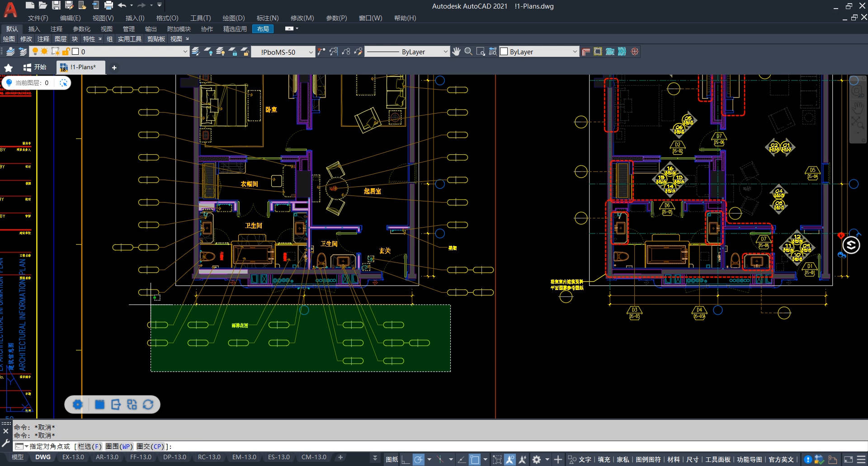This screenshot has width=868, height=466.
Task: Switch to the EM-13.0 layout tab
Action: [244, 457]
